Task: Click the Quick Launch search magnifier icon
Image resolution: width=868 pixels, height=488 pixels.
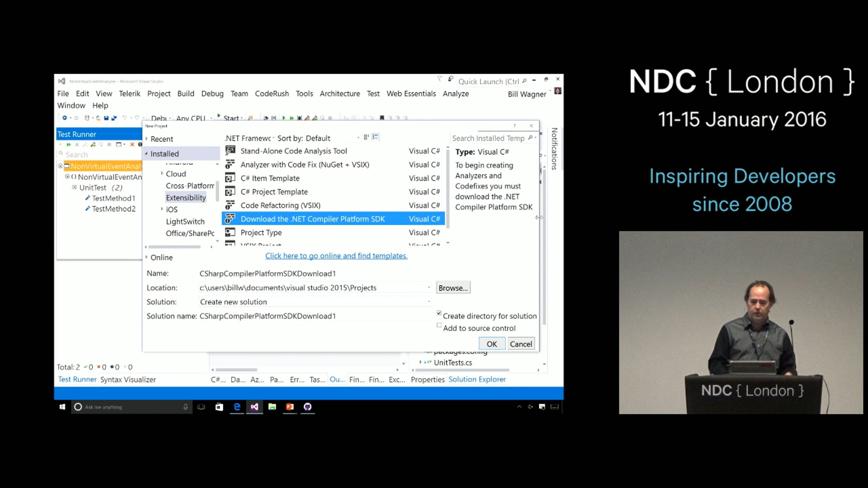Action: [x=524, y=81]
